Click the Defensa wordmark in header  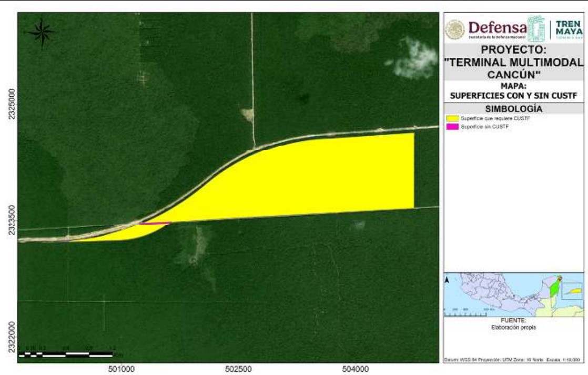tap(497, 27)
